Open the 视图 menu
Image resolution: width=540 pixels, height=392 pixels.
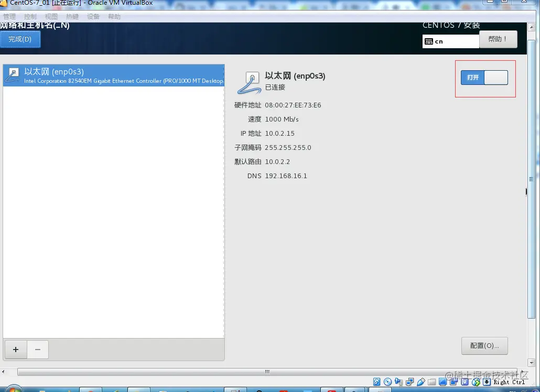(51, 17)
